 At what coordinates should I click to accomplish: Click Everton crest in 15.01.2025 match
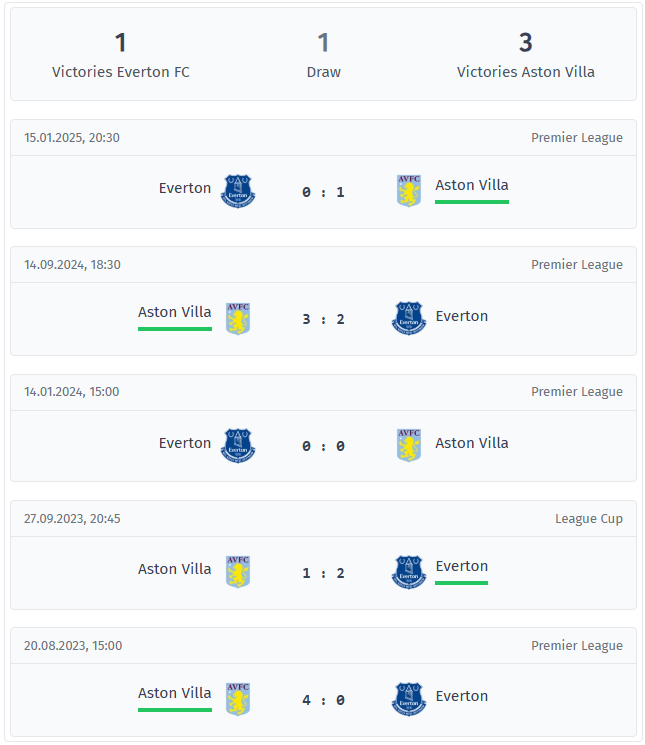pyautogui.click(x=238, y=191)
